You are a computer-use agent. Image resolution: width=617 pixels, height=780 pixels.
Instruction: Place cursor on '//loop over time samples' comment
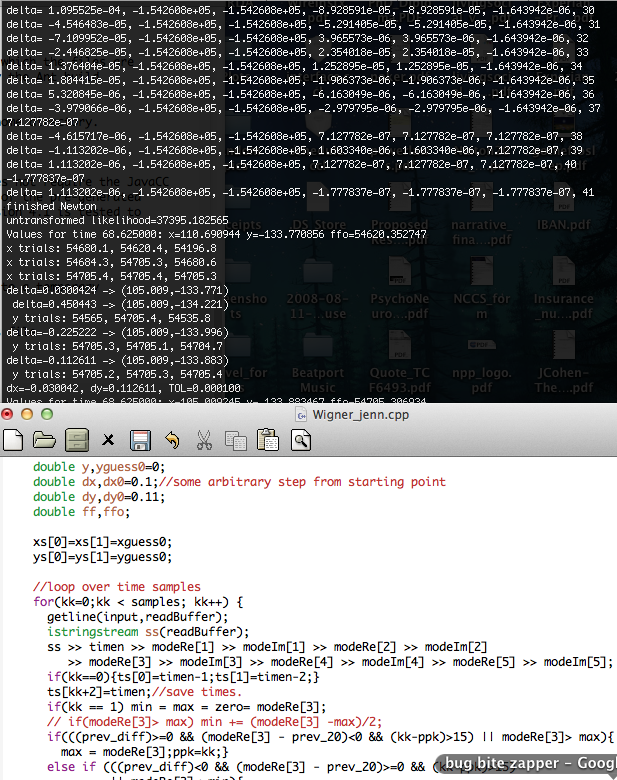click(116, 587)
